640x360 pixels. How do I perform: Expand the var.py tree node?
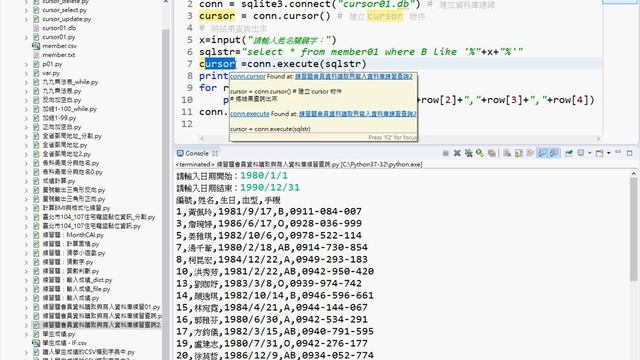pos(27,73)
